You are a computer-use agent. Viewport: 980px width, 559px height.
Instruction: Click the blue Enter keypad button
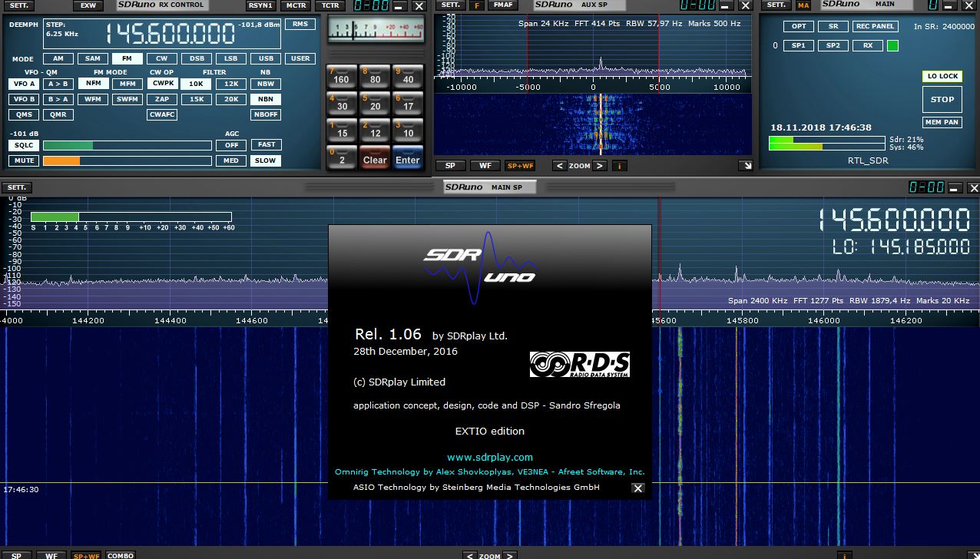point(408,157)
